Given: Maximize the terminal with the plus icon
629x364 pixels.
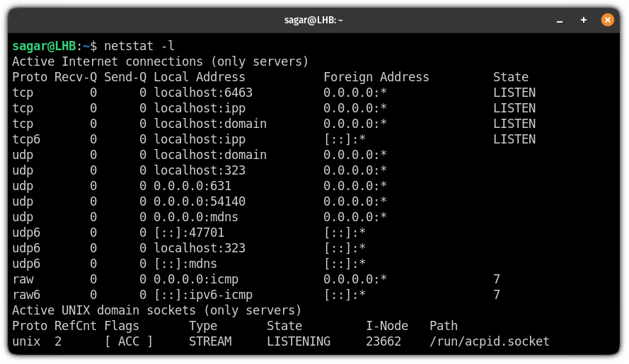Looking at the screenshot, I should coord(584,20).
